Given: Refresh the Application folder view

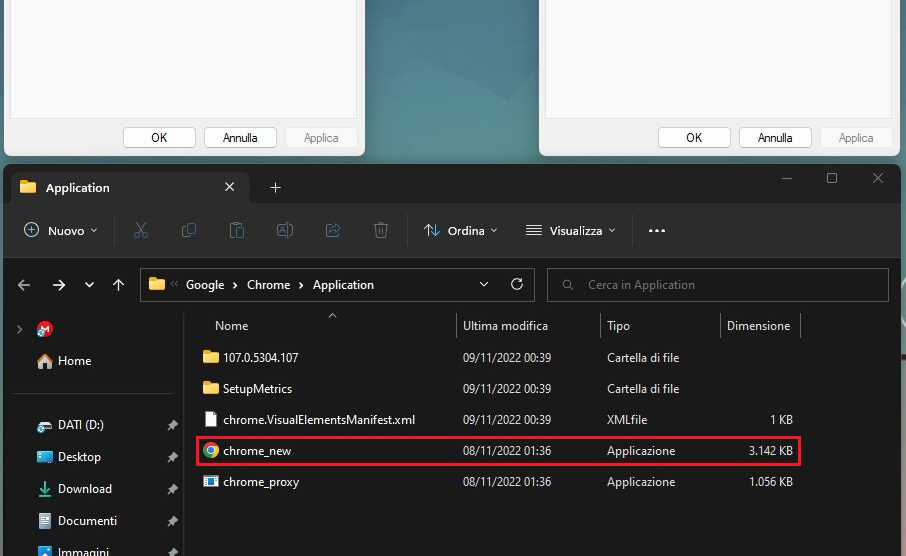Looking at the screenshot, I should click(x=517, y=284).
